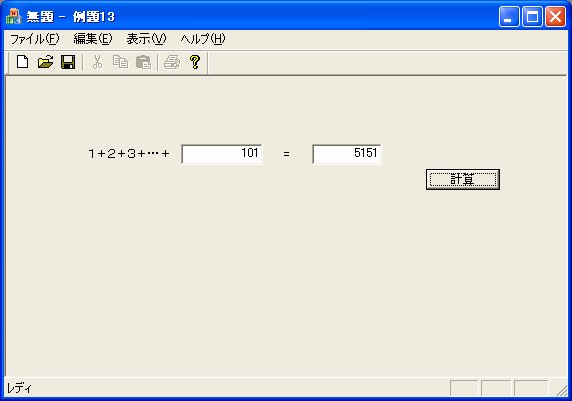Minimize the 例題13 window
This screenshot has height=401, width=572.
tap(509, 17)
